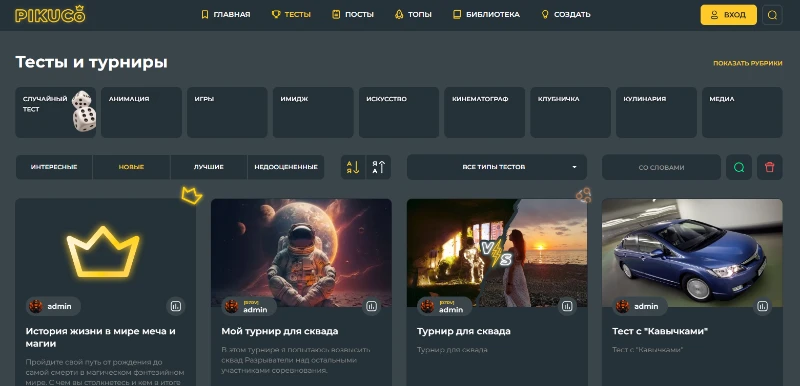The image size is (800, 386).
Task: Focus the "Со словами" search field
Action: (x=661, y=167)
